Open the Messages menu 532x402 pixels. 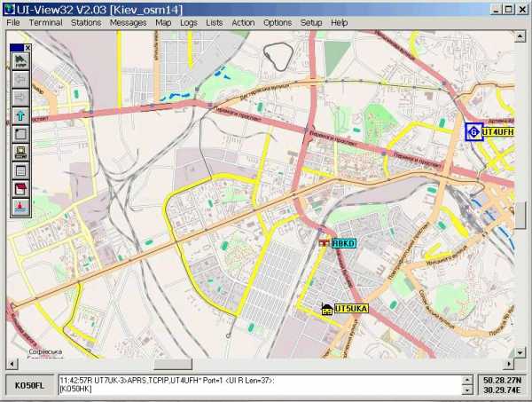click(x=129, y=22)
